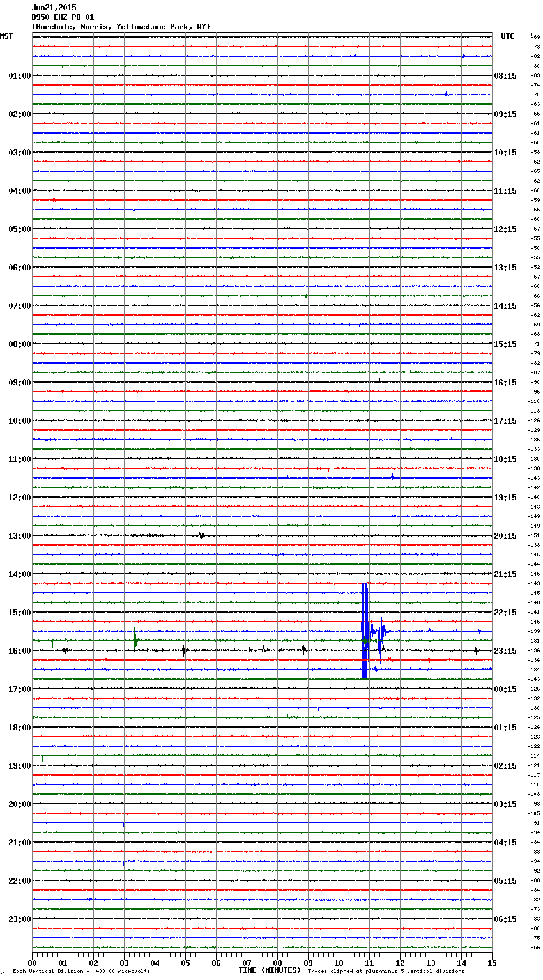Viewport: 543px width, 980px height.
Task: Select the 11:00 MST hour label
Action: (20, 459)
